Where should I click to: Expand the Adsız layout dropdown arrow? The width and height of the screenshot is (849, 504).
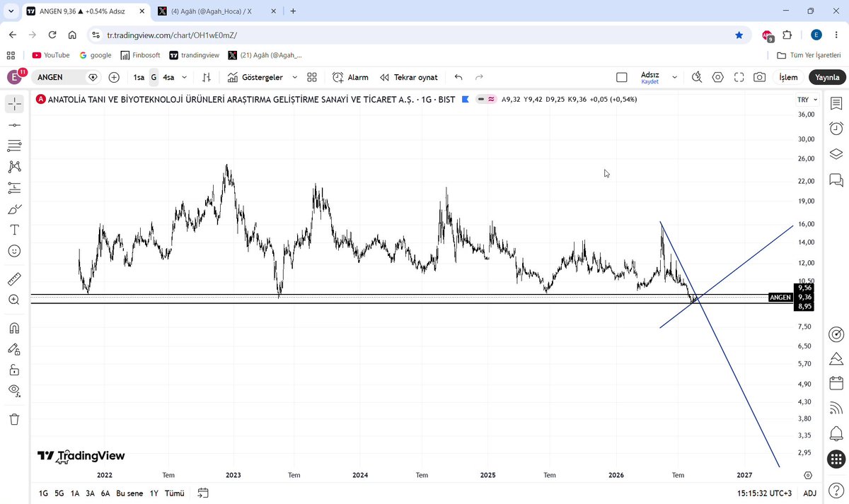[x=674, y=77]
